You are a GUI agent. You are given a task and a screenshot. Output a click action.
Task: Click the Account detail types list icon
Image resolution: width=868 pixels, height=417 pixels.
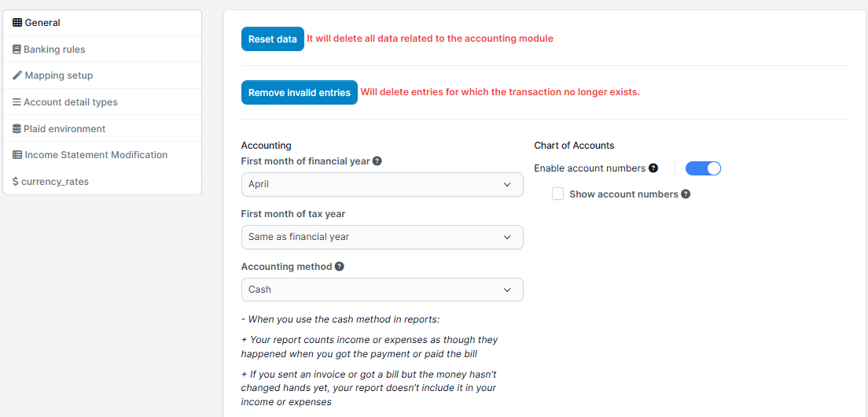17,102
